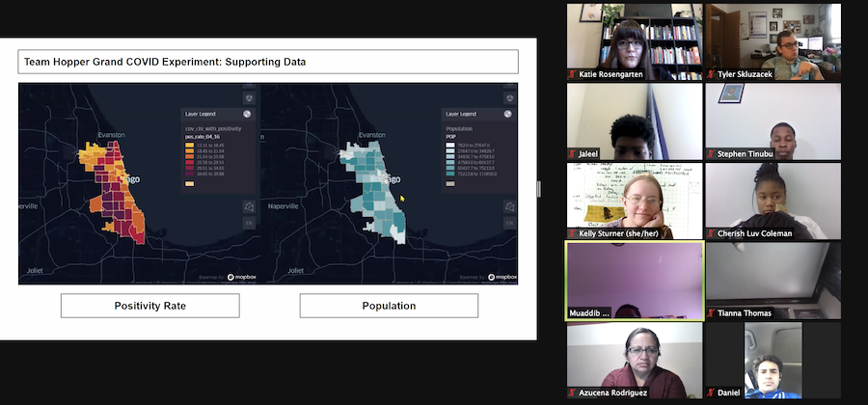Select Muaddib's highlighted video tile
The width and height of the screenshot is (868, 405).
click(x=634, y=281)
